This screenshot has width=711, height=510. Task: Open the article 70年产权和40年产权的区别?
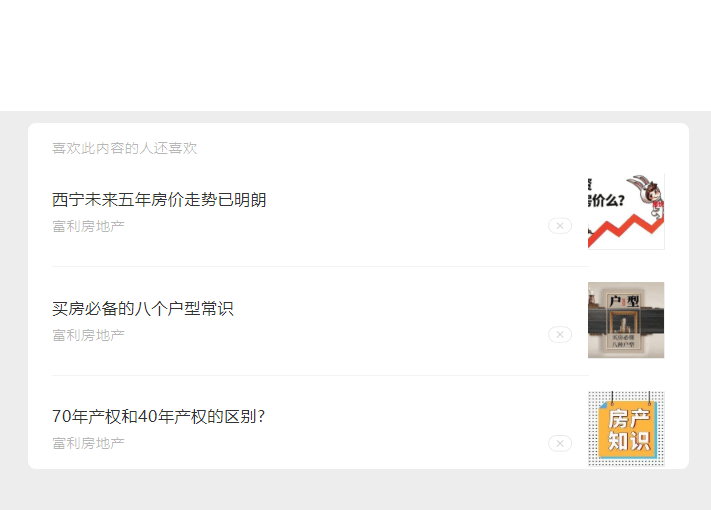tap(159, 416)
